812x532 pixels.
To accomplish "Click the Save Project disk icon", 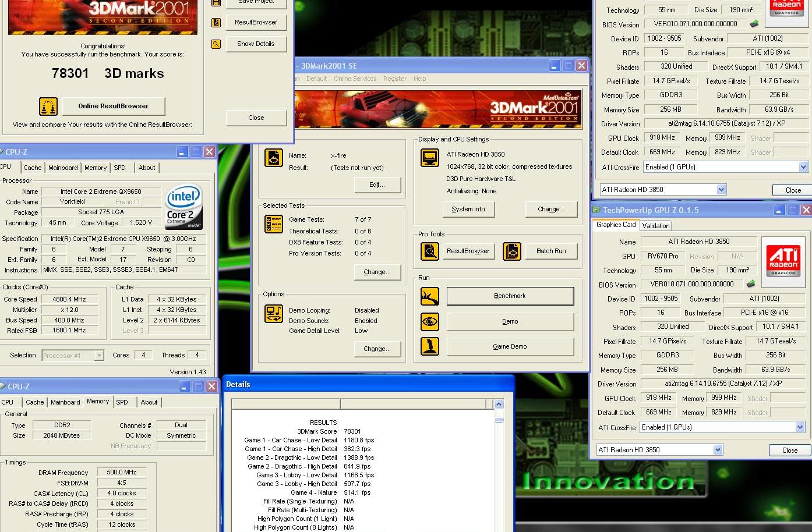I will click(x=216, y=2).
